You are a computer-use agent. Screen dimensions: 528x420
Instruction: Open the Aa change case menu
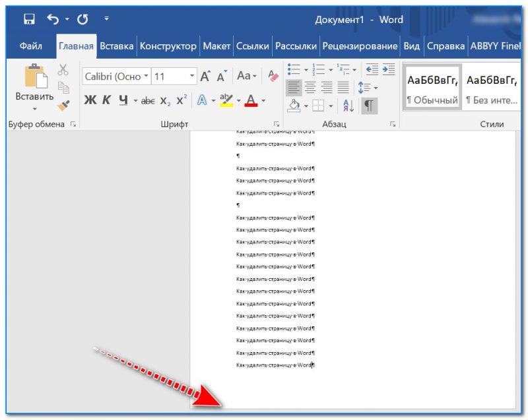click(246, 76)
